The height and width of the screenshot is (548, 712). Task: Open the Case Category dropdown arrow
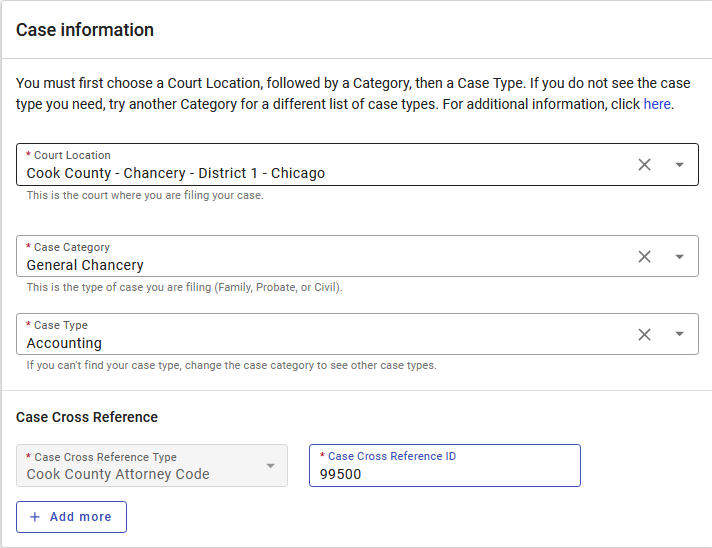pos(679,257)
